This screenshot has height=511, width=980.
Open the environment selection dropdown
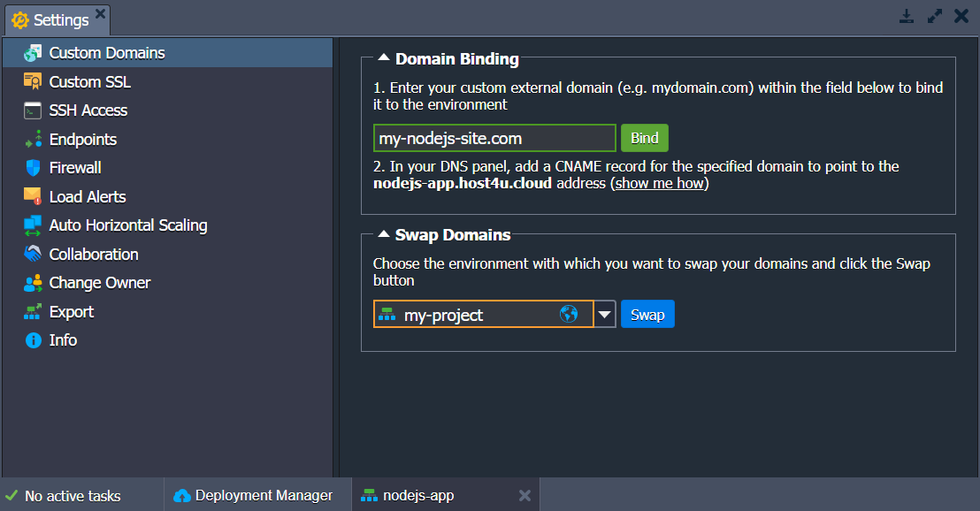[602, 314]
